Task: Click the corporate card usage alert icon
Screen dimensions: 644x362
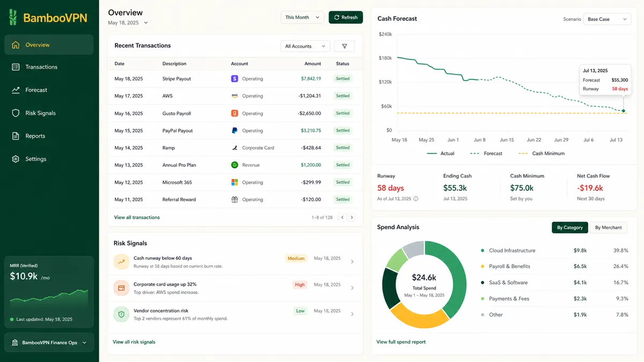Action: 121,288
